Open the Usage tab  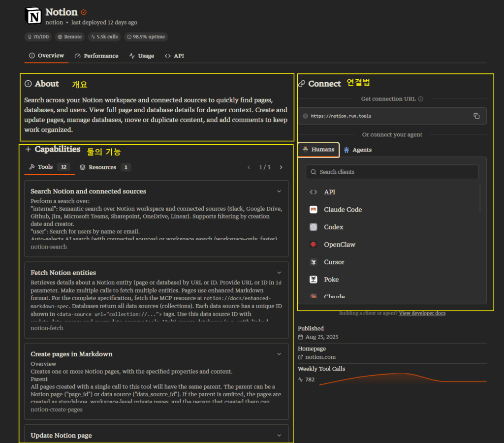point(142,56)
